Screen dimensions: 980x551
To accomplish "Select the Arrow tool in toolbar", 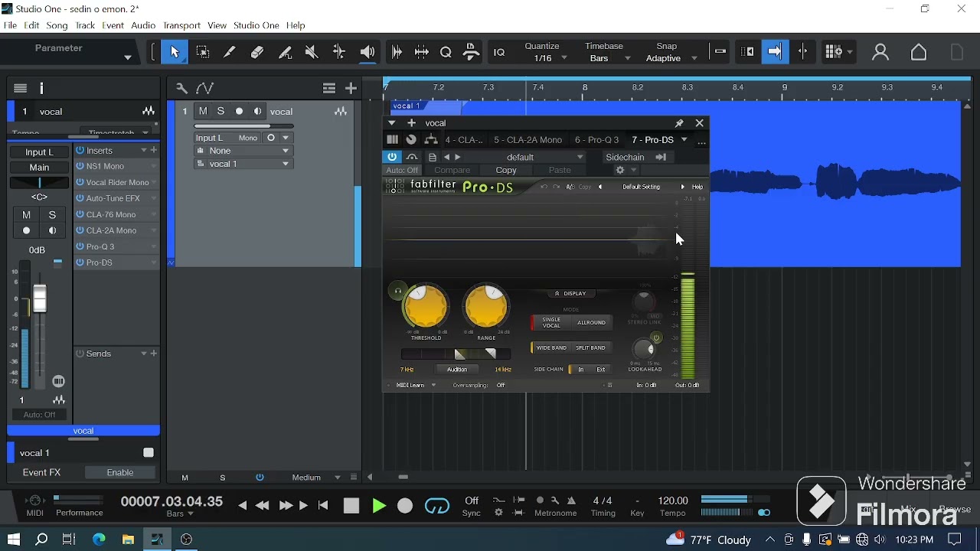I will tap(175, 52).
